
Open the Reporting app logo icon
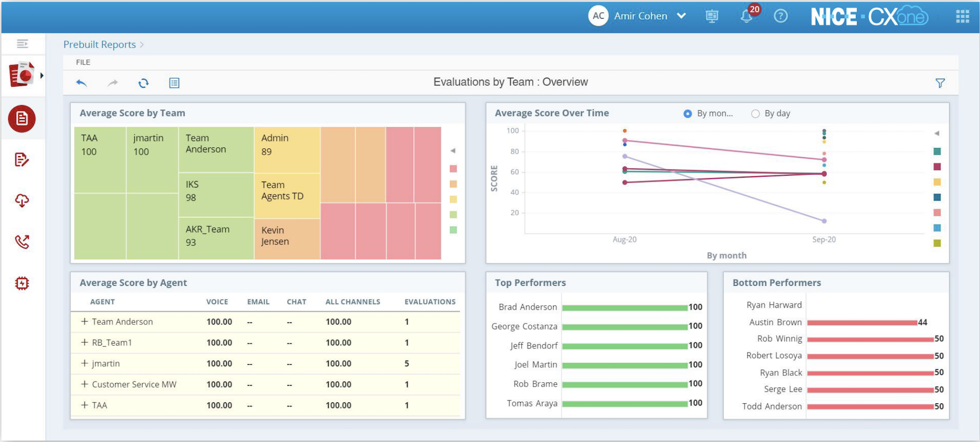[x=22, y=74]
